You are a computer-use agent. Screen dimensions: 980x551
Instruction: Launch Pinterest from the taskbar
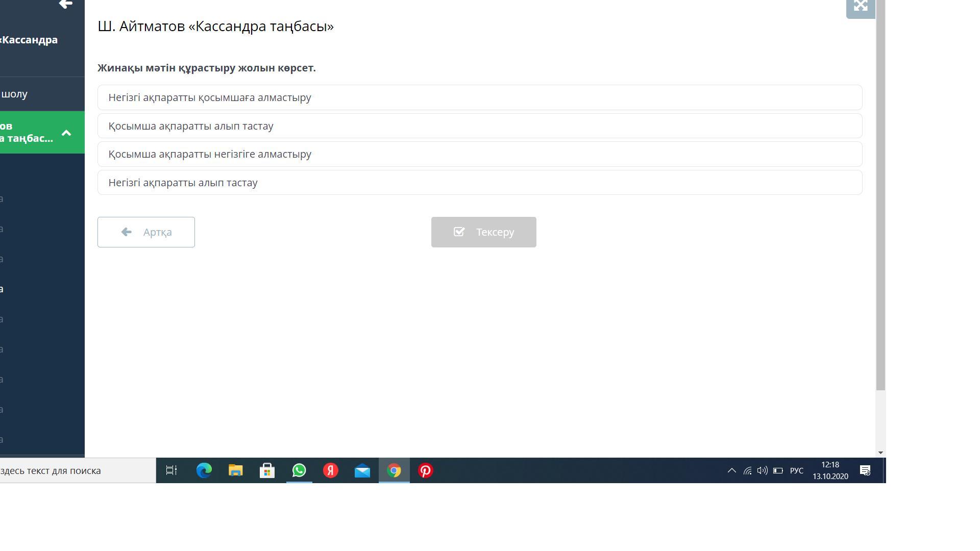point(426,470)
